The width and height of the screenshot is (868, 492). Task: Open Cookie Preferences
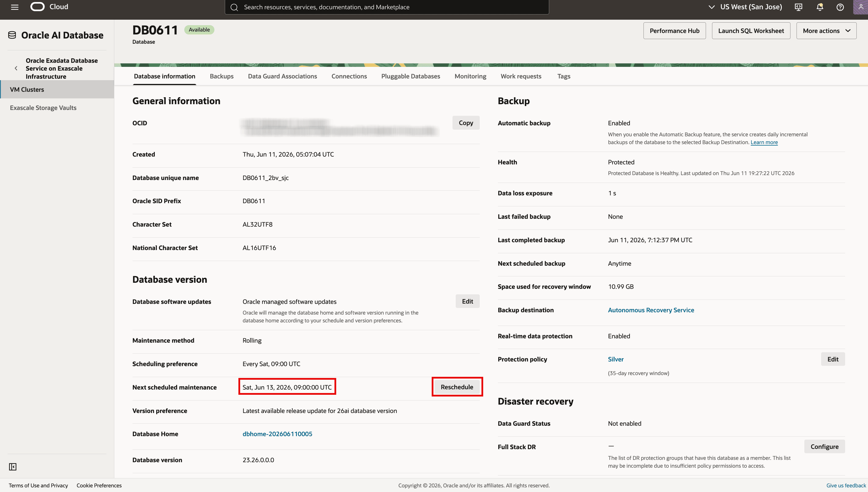(x=99, y=485)
